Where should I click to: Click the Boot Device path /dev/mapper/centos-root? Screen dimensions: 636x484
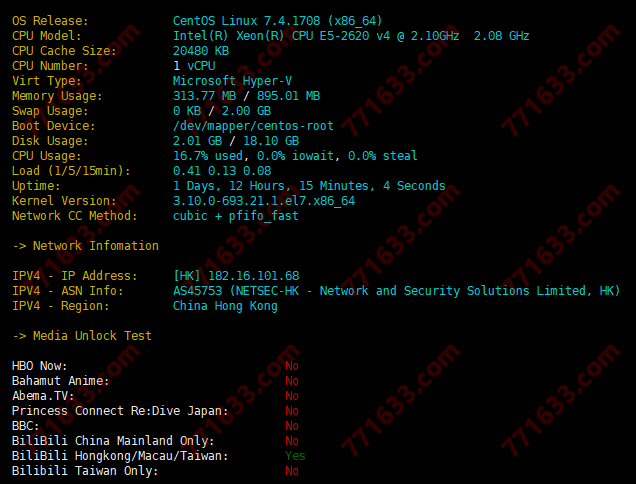click(253, 126)
